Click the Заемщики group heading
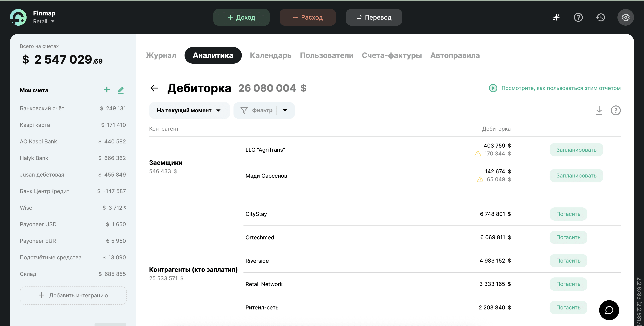 coord(166,163)
